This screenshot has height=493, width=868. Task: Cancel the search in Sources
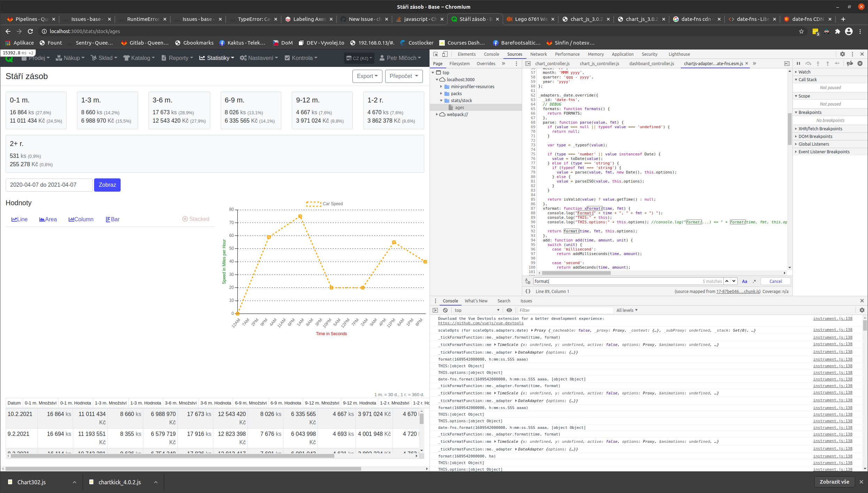775,281
